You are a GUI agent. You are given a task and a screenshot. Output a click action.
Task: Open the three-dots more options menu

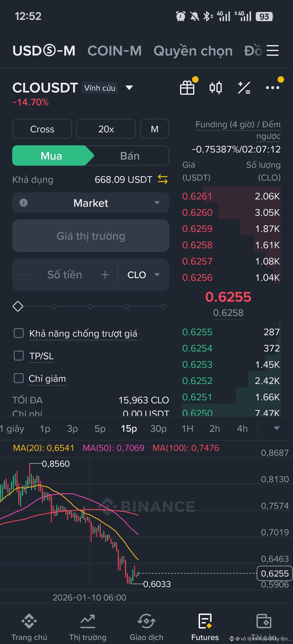(x=272, y=87)
